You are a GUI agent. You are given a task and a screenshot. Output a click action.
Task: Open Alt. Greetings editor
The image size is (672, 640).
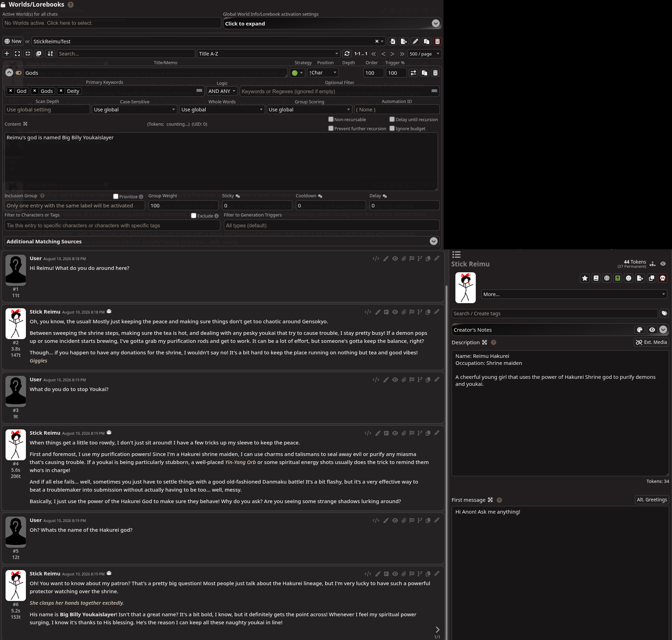tap(652, 500)
